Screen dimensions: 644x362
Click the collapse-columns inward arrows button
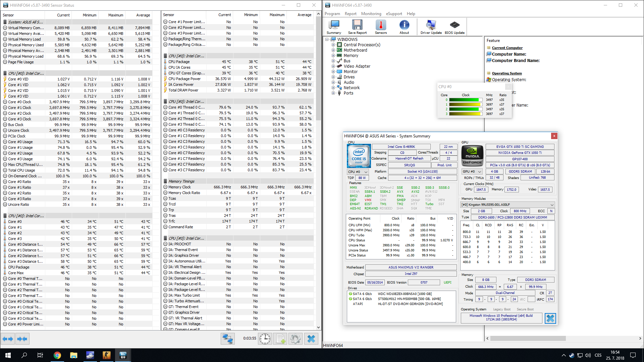click(22, 339)
